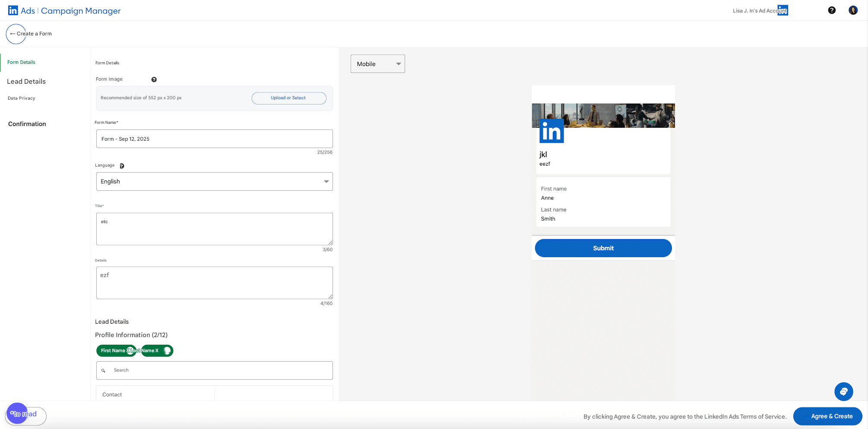868x429 pixels.
Task: Click the 'jkl' title in the preview
Action: (543, 155)
